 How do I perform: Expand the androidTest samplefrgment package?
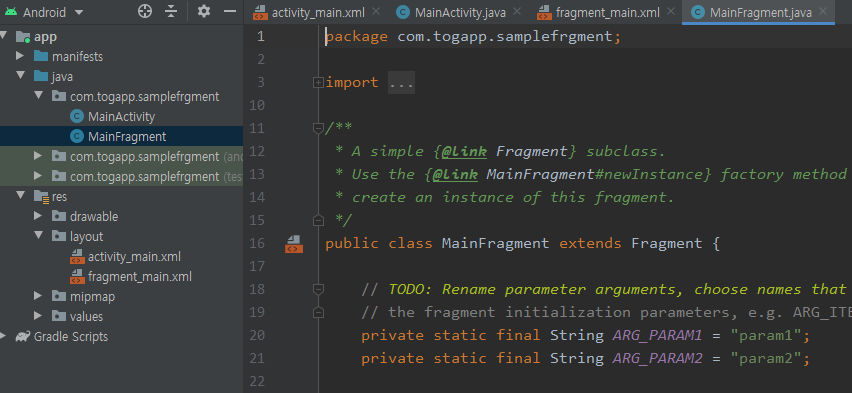38,157
